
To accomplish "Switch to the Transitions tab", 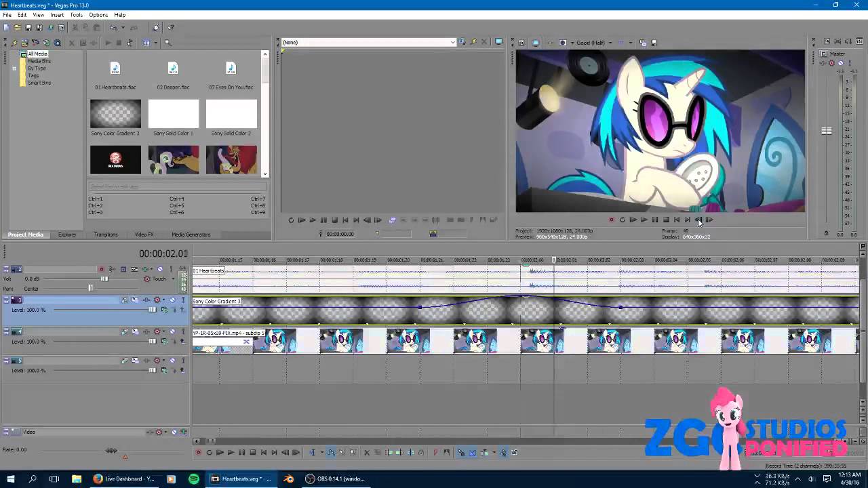I will pos(105,235).
